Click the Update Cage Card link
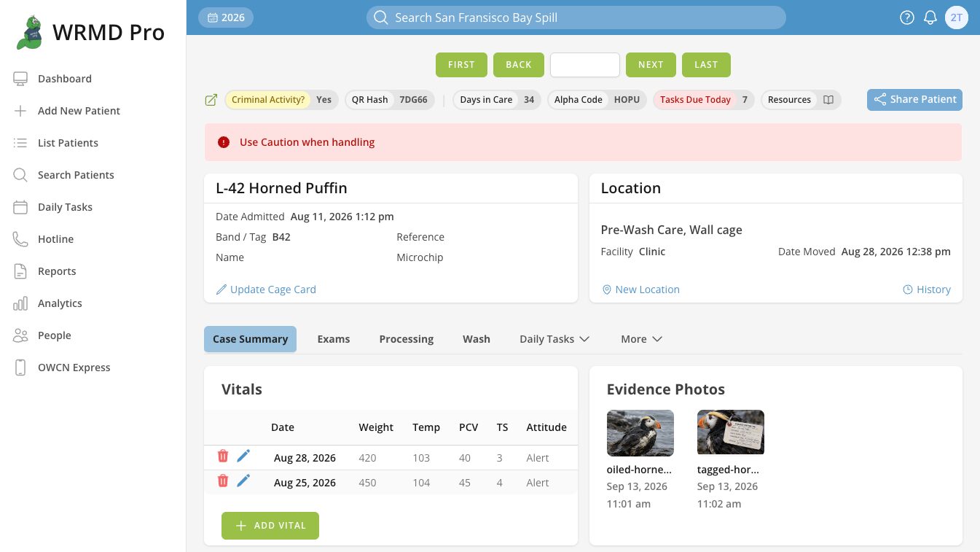This screenshot has height=552, width=980. point(266,289)
